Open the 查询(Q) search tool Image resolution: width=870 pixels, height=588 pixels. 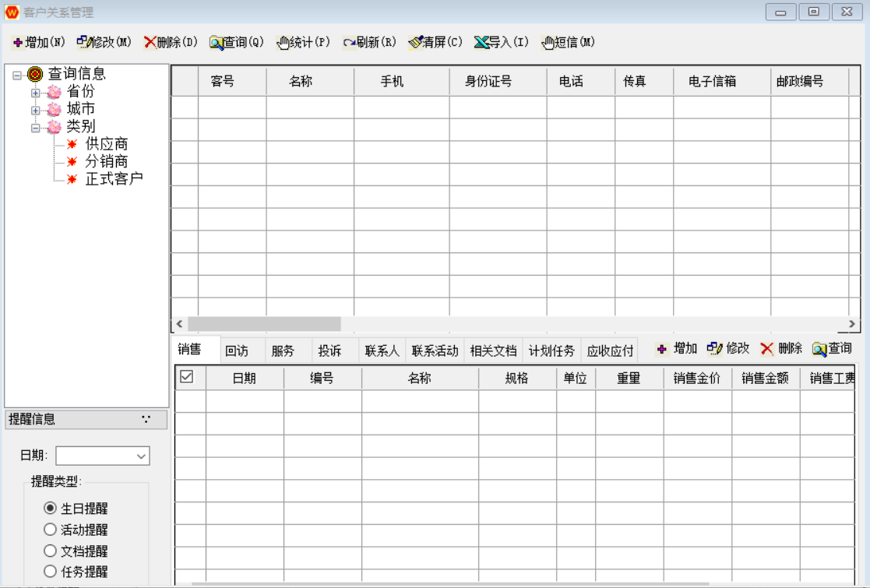click(x=217, y=43)
